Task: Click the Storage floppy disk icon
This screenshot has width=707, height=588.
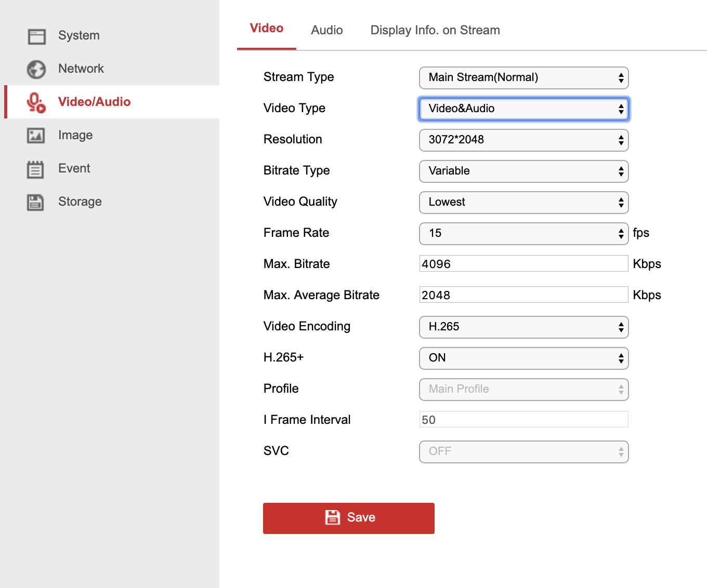Action: coord(35,202)
